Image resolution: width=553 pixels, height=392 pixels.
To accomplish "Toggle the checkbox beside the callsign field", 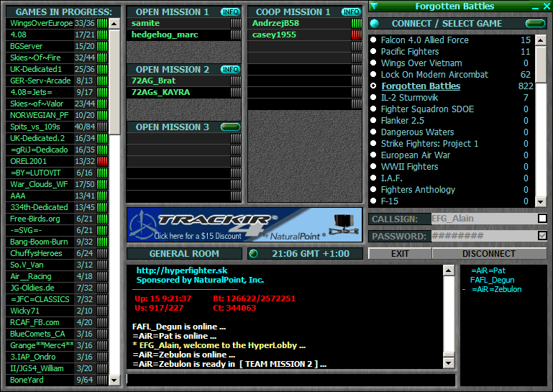I will tap(542, 219).
